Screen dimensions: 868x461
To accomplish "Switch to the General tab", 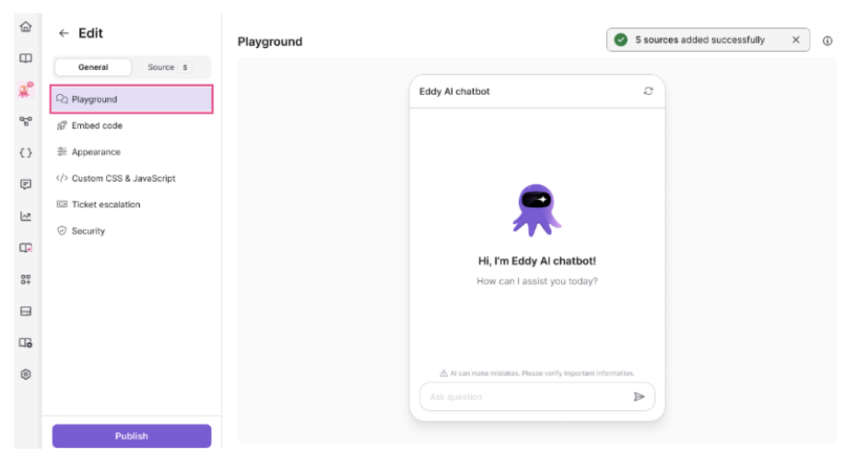I will 93,67.
